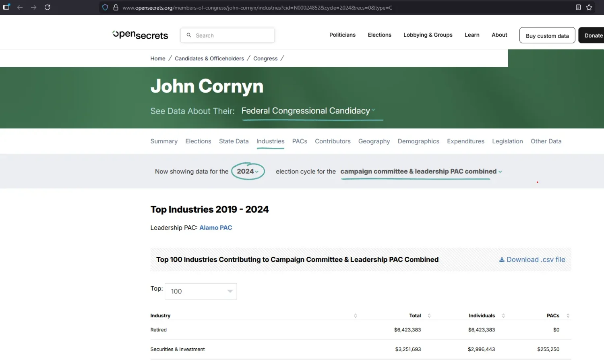Bookmark this page with star icon

click(x=589, y=7)
